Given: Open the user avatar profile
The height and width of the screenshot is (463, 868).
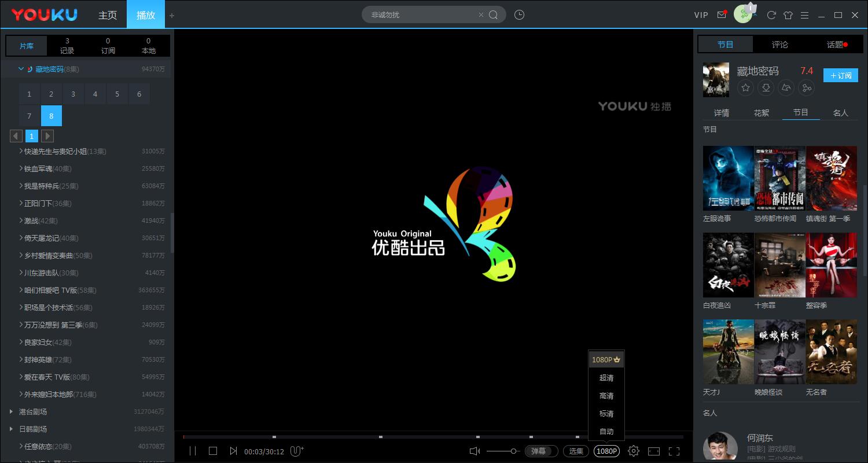Looking at the screenshot, I should pos(743,14).
